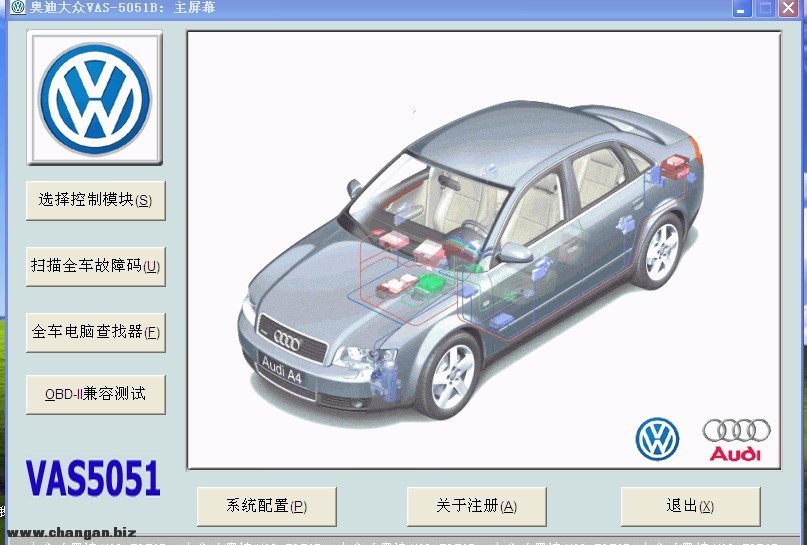Exit the program with 退出(X)
This screenshot has height=545, width=807.
tap(690, 506)
